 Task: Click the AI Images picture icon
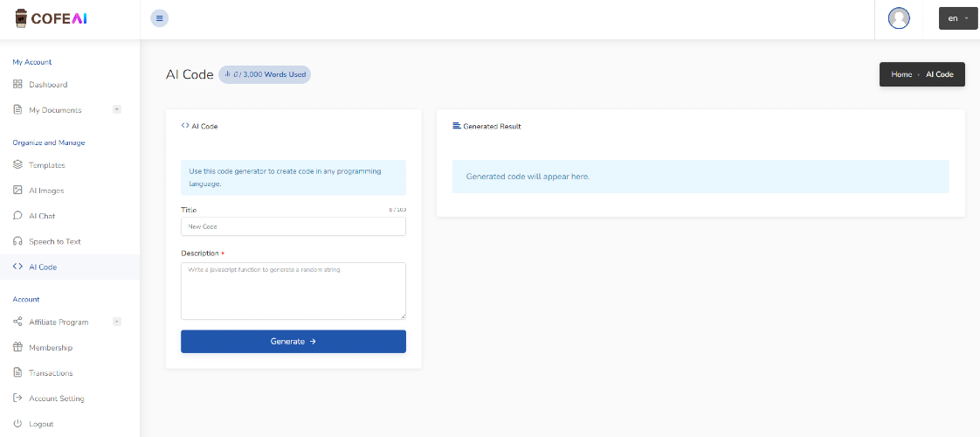click(17, 191)
